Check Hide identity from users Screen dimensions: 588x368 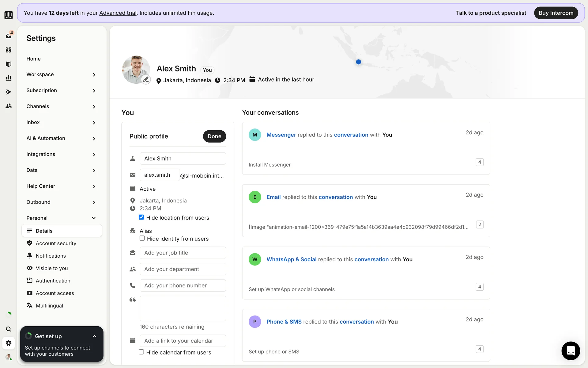point(142,238)
